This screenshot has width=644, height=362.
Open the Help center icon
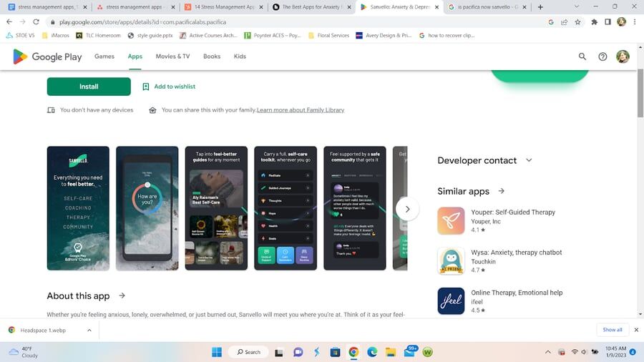coord(602,57)
